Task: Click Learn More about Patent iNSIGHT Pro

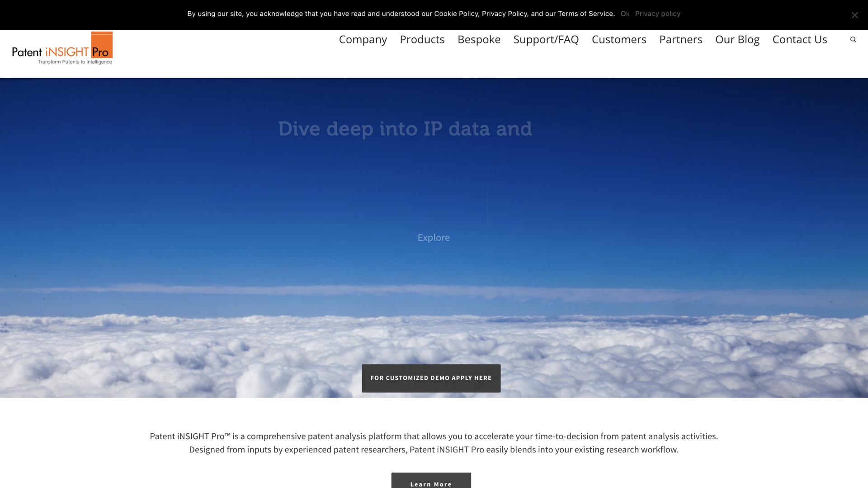Action: (430, 483)
